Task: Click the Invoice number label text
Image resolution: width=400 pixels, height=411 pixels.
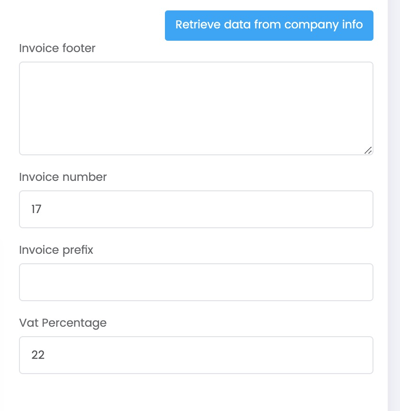Action: pyautogui.click(x=63, y=177)
